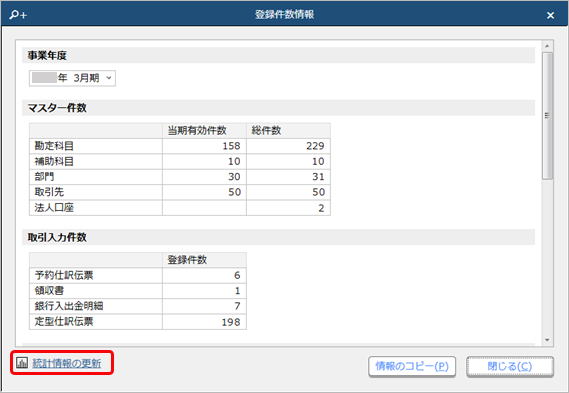Click 法人口座 総件数 value 2
The width and height of the screenshot is (569, 393).
click(x=321, y=208)
